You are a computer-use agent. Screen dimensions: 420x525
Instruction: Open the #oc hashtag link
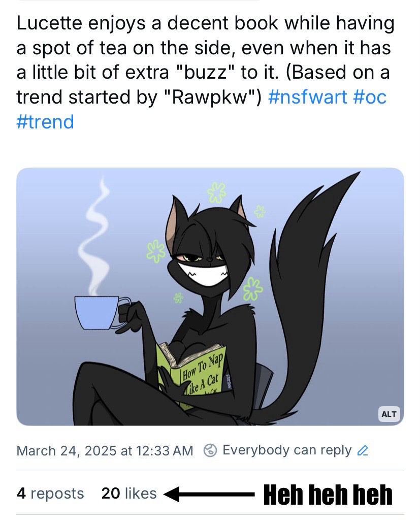(x=369, y=97)
